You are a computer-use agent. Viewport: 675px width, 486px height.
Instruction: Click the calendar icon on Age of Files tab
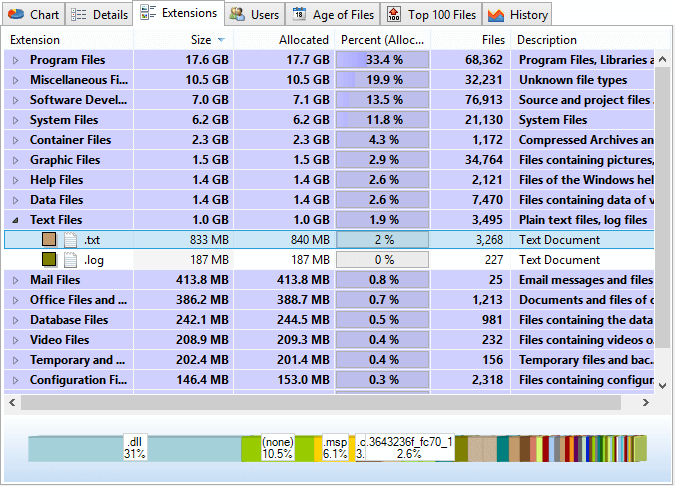(300, 15)
